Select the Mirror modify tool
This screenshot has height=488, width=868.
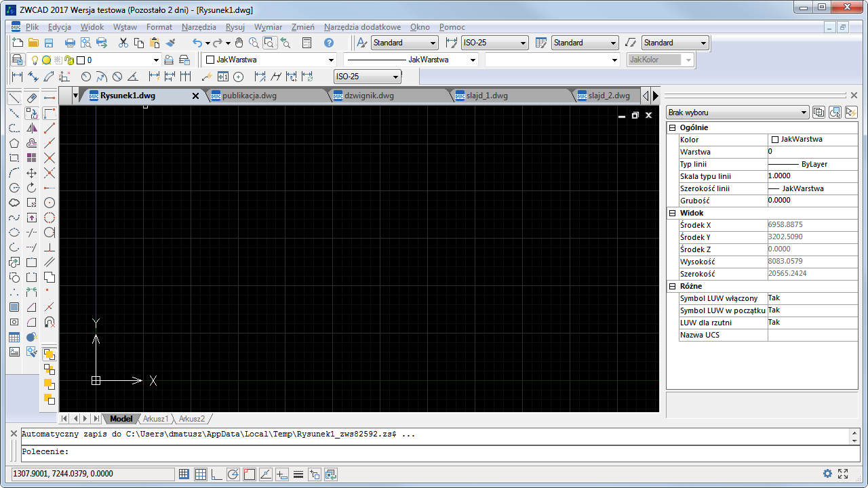[32, 128]
